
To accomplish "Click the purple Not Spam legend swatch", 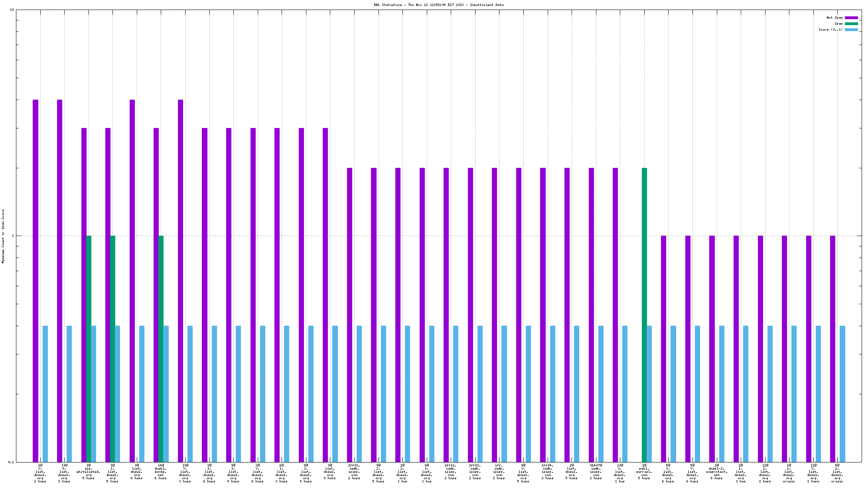I will click(851, 18).
